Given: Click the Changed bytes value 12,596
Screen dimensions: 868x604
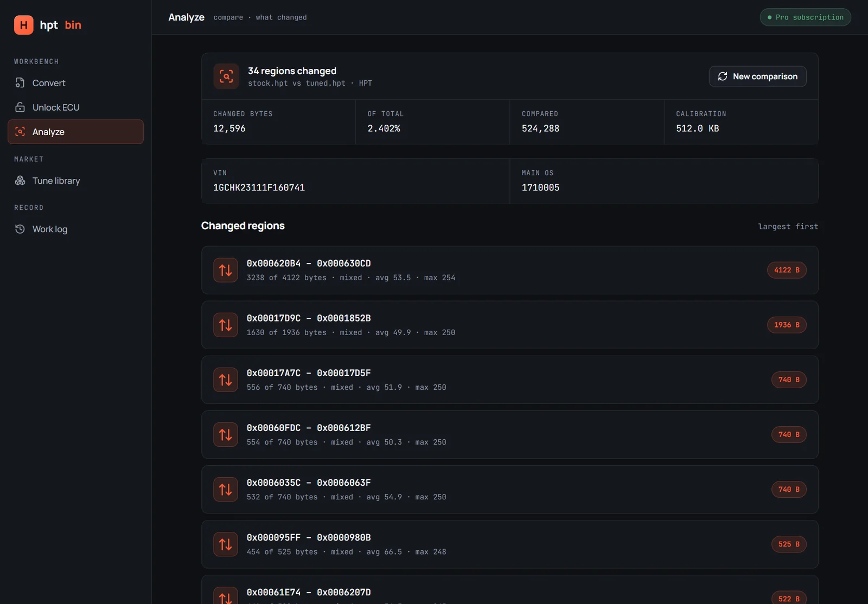Looking at the screenshot, I should coord(229,128).
